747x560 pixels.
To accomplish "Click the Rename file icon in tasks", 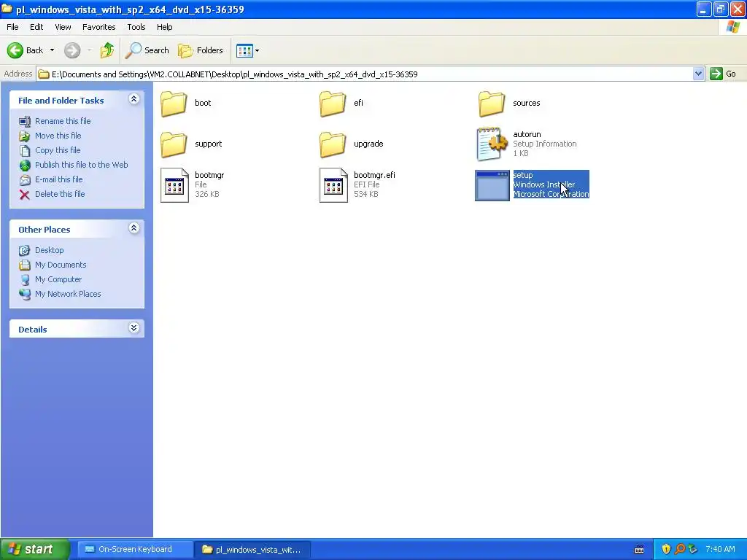I will pyautogui.click(x=24, y=122).
